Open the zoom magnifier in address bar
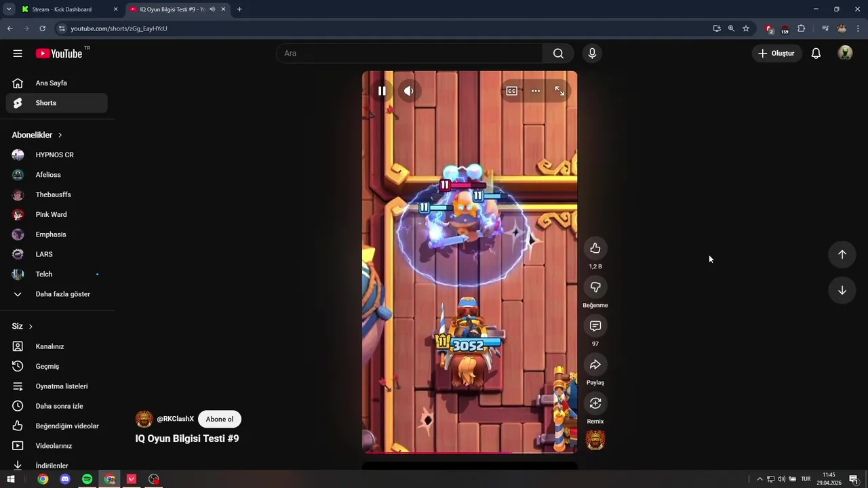The width and height of the screenshot is (868, 488). (731, 28)
